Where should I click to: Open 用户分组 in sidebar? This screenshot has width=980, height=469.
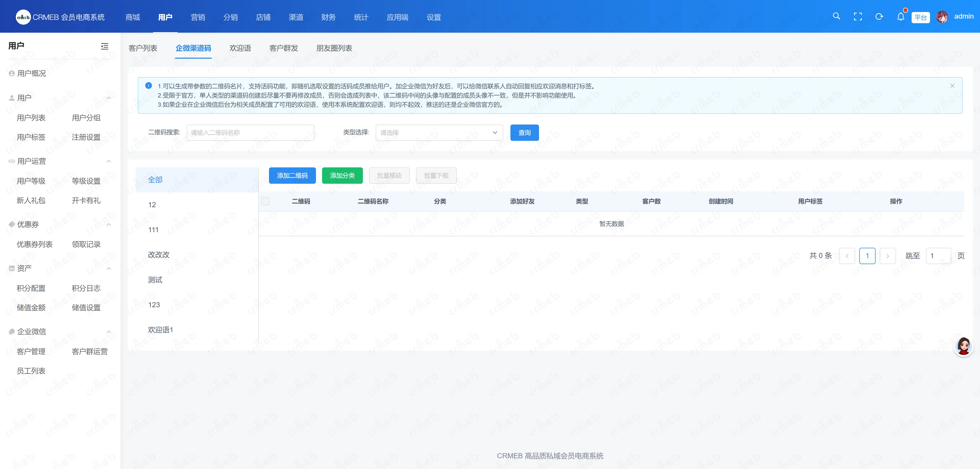pos(86,118)
